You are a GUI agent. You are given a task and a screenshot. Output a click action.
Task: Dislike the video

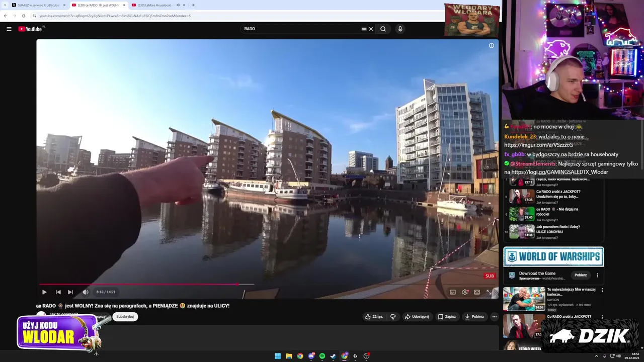[393, 317]
